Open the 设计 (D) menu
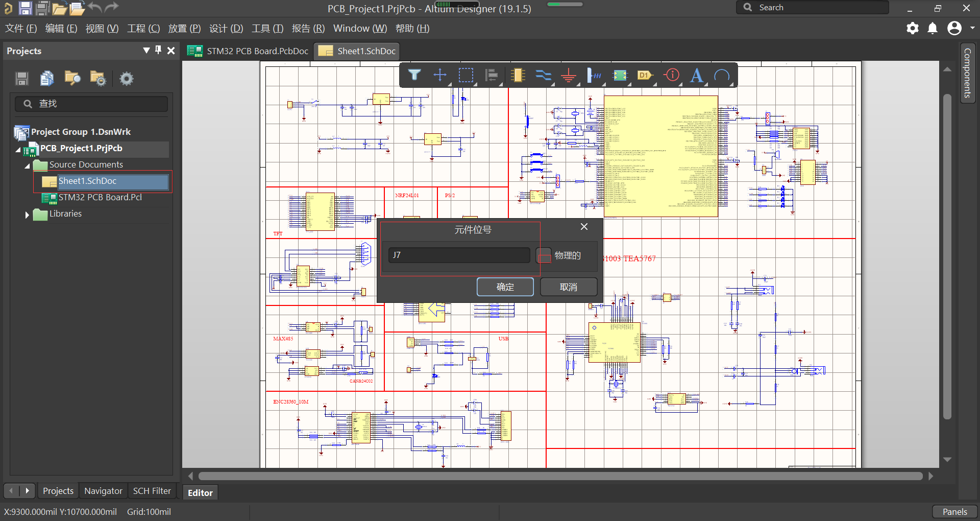This screenshot has height=521, width=980. 226,29
